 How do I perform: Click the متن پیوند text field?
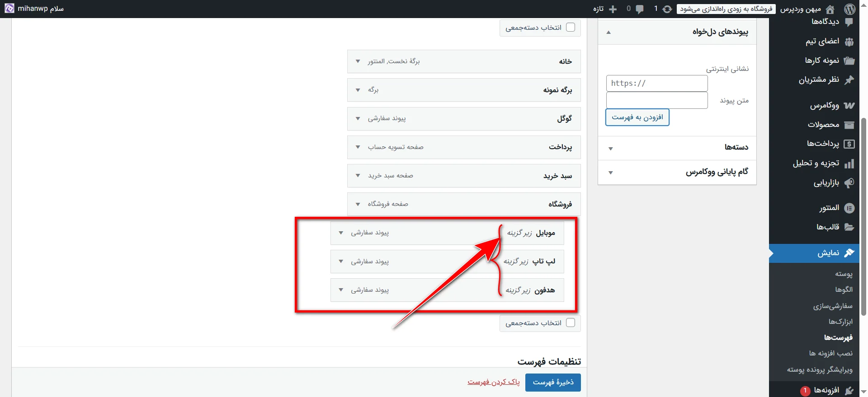tap(657, 100)
